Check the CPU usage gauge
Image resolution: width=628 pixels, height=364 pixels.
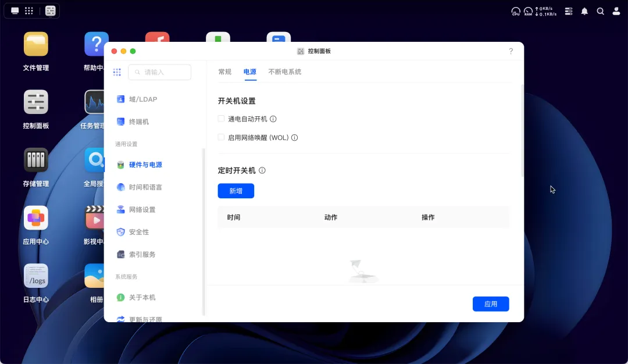pos(516,11)
